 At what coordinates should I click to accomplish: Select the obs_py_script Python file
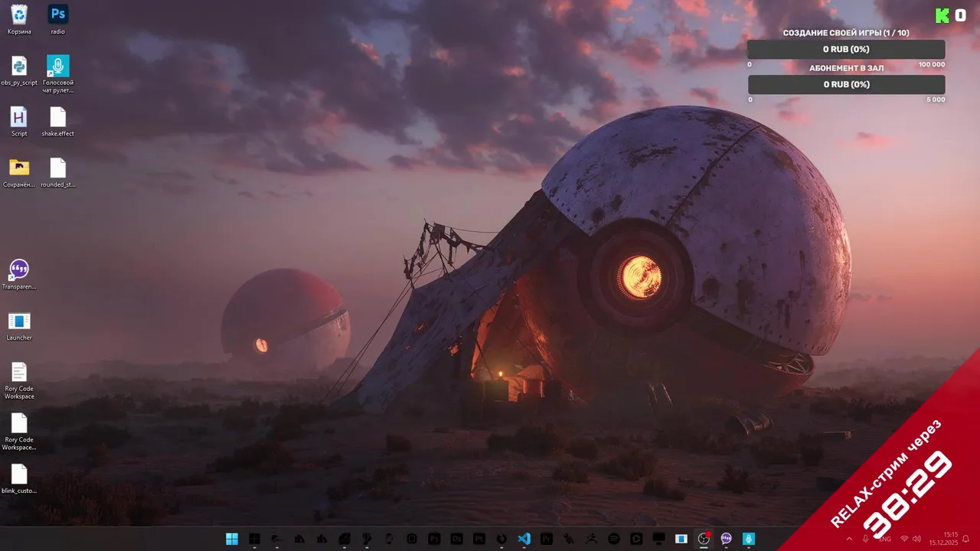point(19,71)
